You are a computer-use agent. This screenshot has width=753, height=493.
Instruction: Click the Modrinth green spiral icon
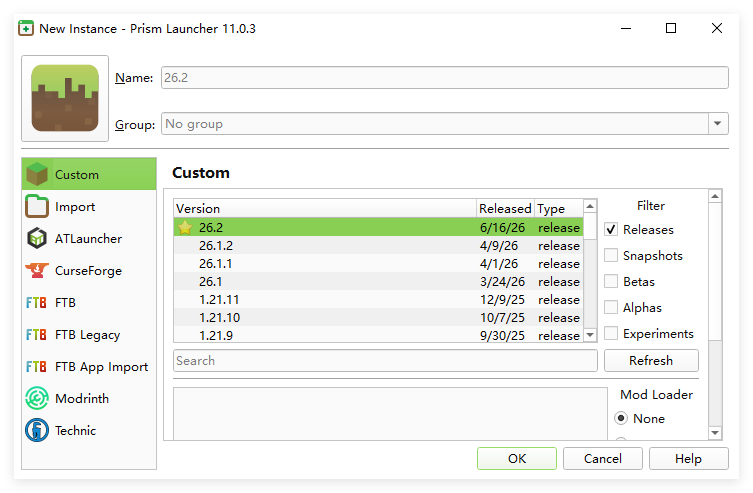(37, 398)
